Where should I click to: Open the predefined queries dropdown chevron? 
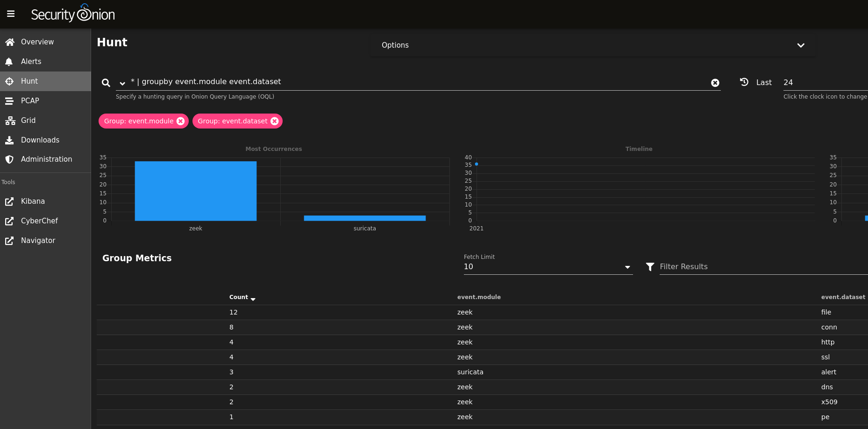pyautogui.click(x=122, y=83)
